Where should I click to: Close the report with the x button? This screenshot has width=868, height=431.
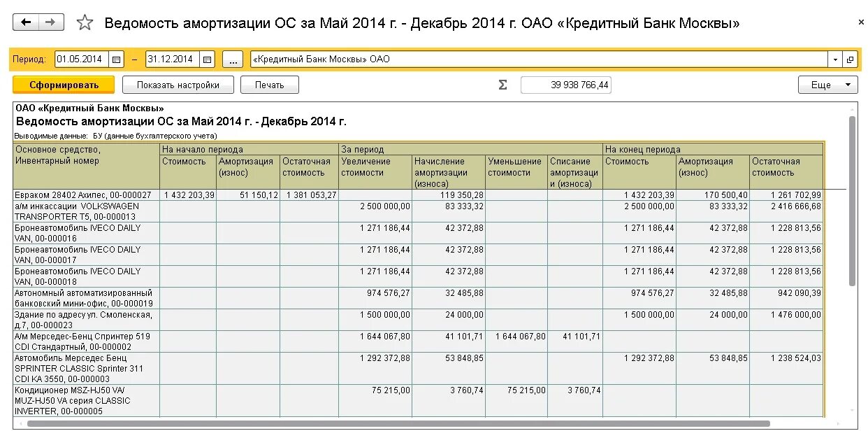pos(860,22)
